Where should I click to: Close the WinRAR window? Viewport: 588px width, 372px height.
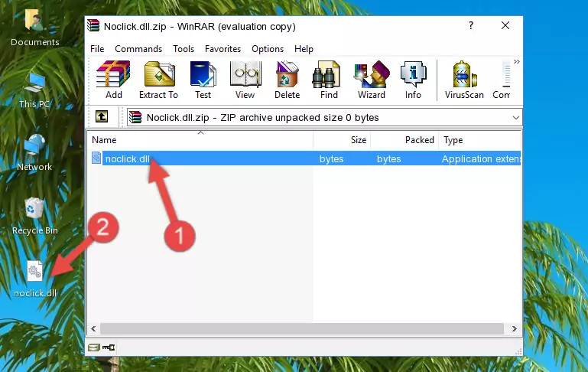point(505,25)
